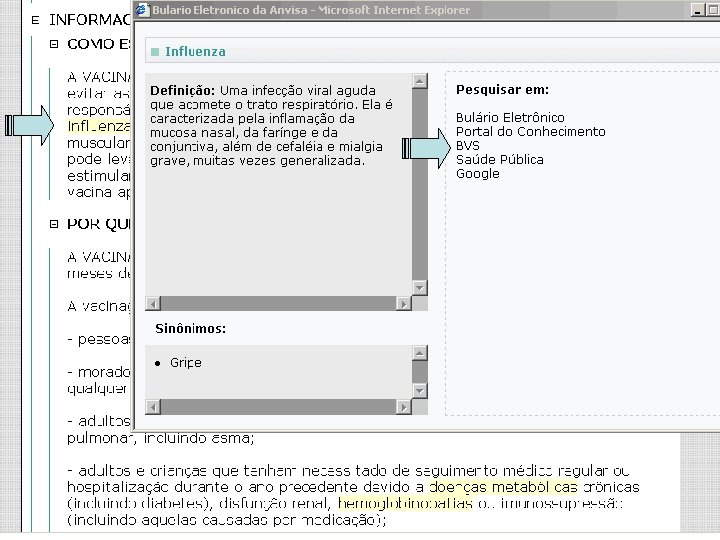Select the synonym Gripe
This screenshot has height=540, width=720.
[186, 363]
